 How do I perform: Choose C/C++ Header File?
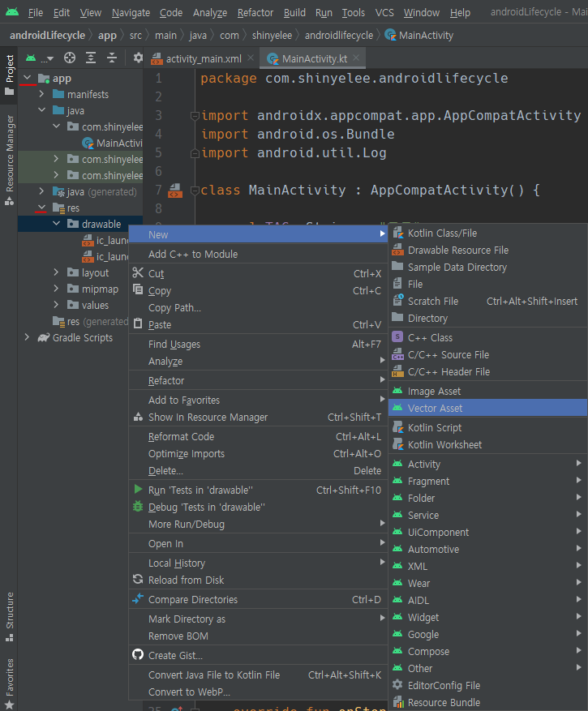coord(487,372)
